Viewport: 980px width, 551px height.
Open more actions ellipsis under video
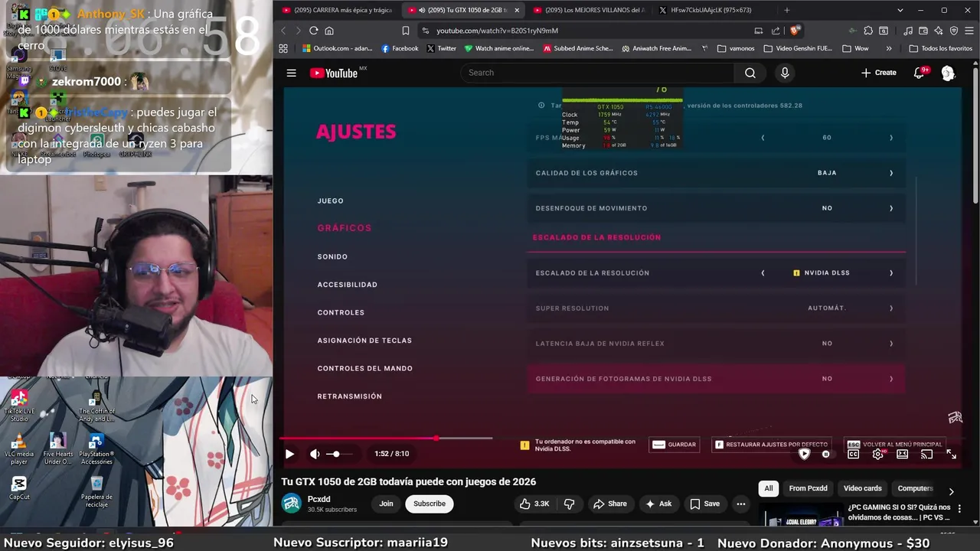click(740, 504)
